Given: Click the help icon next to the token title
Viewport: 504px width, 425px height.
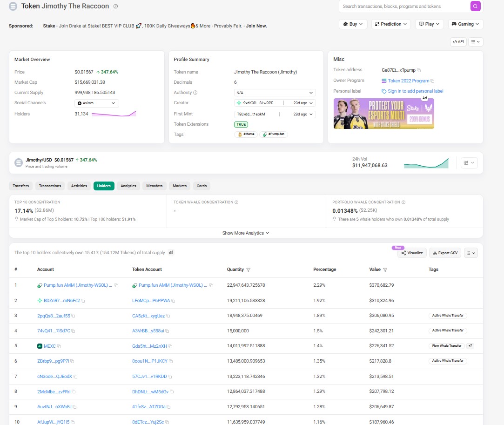Looking at the screenshot, I should [x=116, y=6].
